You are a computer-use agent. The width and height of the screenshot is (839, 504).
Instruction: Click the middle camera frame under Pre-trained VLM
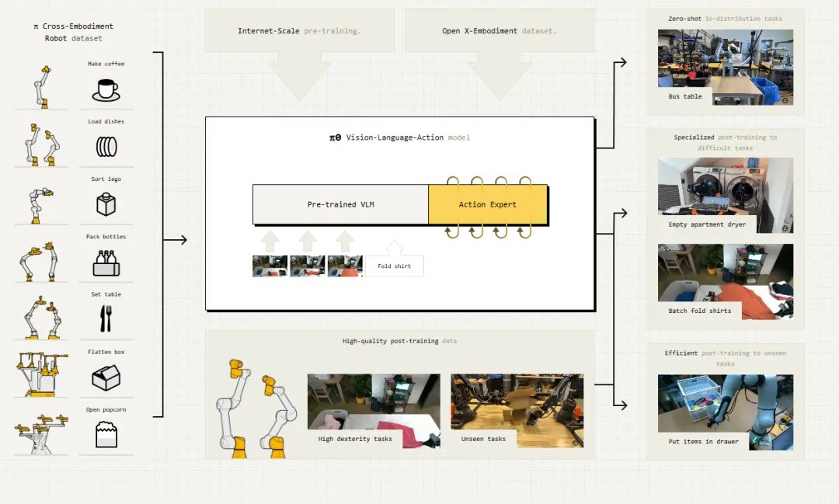307,266
